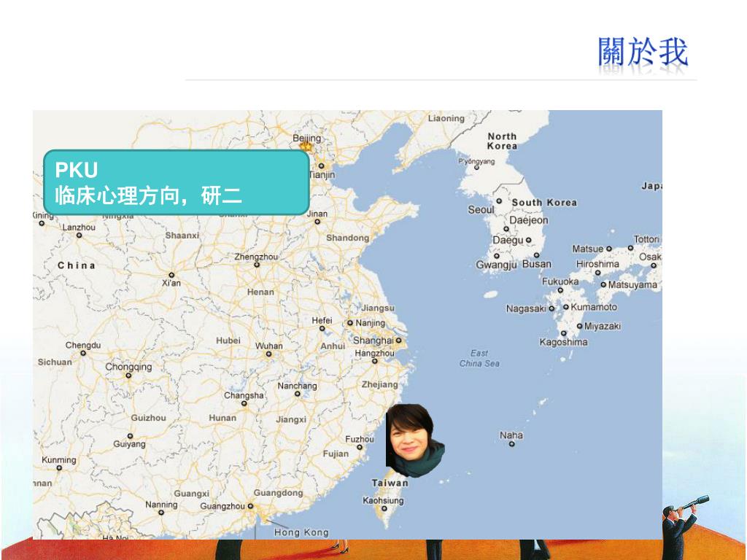Viewport: 747px width, 560px height.
Task: Click the P'yongyang city label
Action: pyautogui.click(x=476, y=161)
